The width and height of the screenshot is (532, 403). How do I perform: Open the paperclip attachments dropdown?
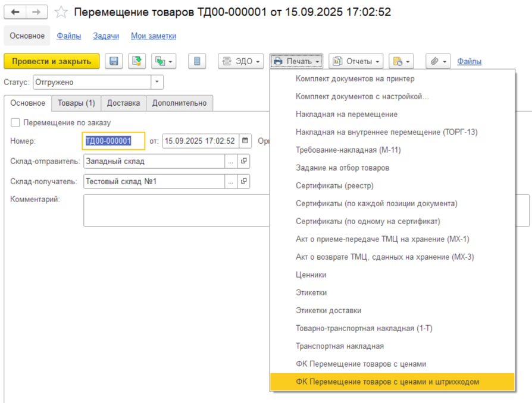pos(438,61)
